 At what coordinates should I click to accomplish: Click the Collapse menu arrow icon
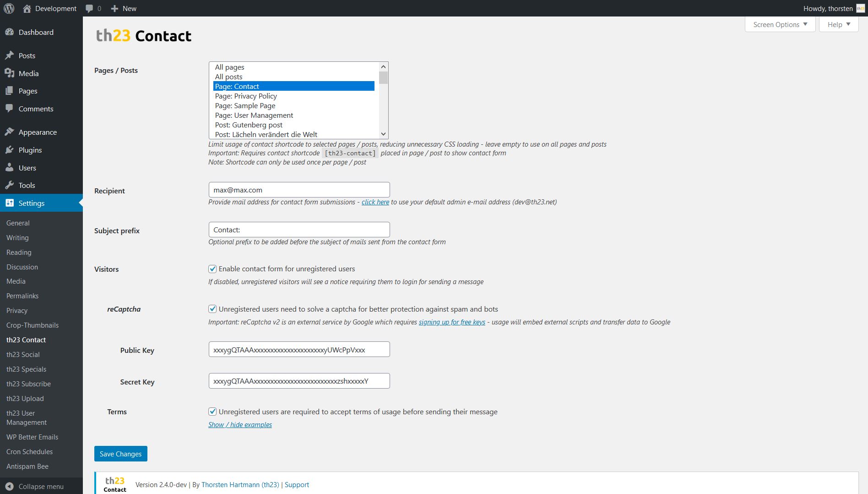(x=9, y=486)
